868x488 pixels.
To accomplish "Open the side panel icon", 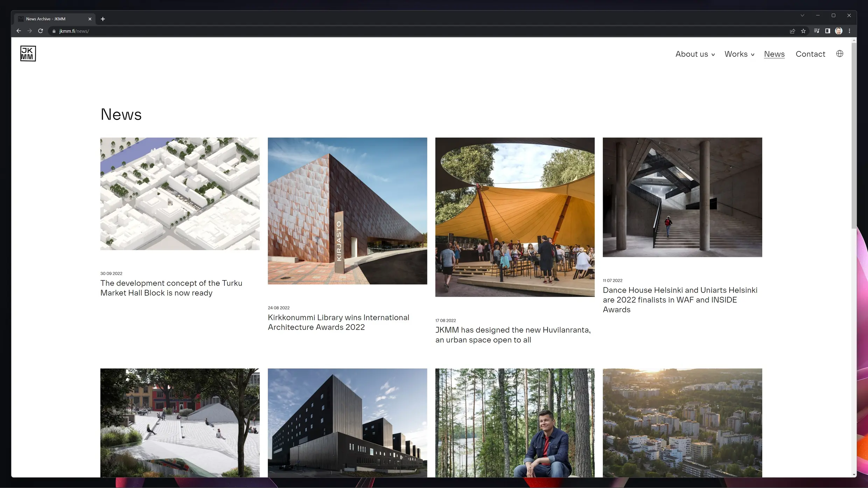I will (827, 31).
